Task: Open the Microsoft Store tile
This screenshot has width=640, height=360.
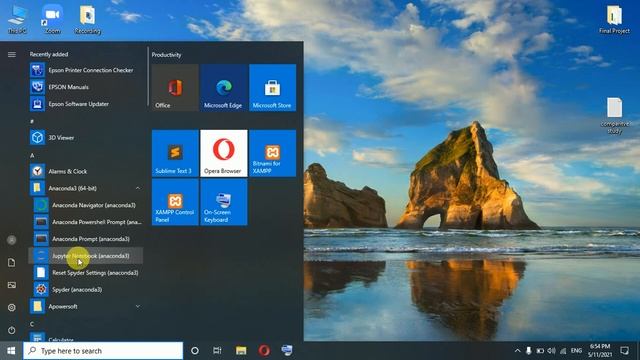Action: [x=272, y=87]
